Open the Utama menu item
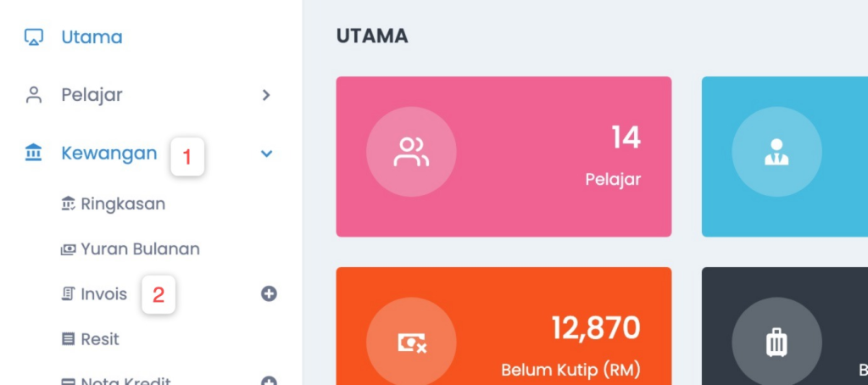 [x=92, y=37]
